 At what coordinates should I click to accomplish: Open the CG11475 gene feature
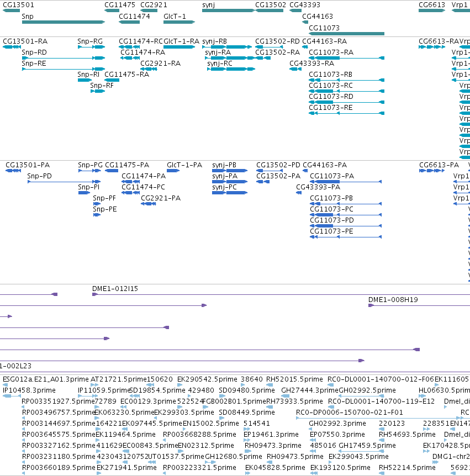click(112, 10)
